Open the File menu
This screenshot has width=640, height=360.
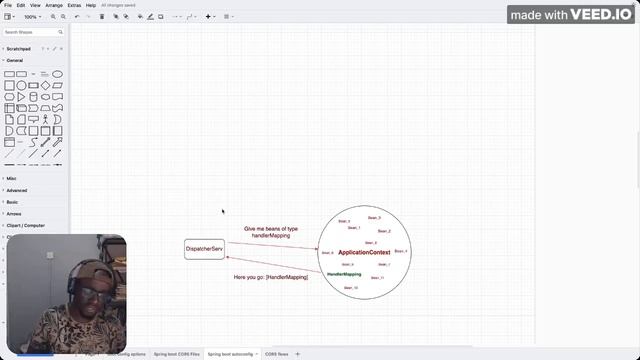tap(8, 5)
